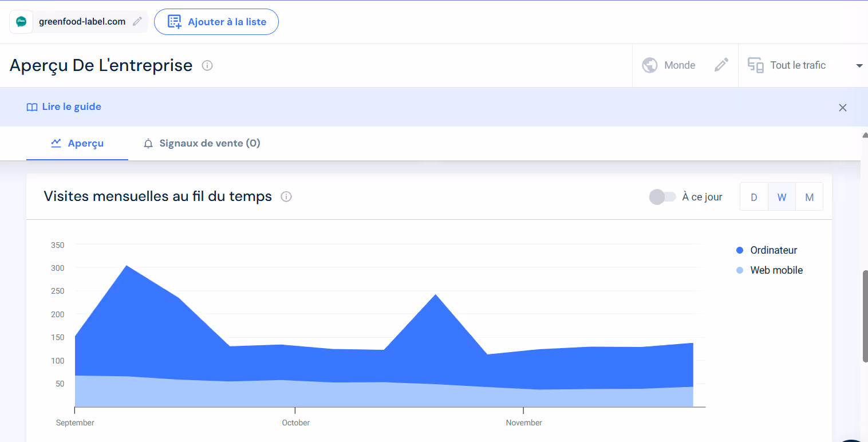Click the devices icon beside Tout le trafic

756,65
